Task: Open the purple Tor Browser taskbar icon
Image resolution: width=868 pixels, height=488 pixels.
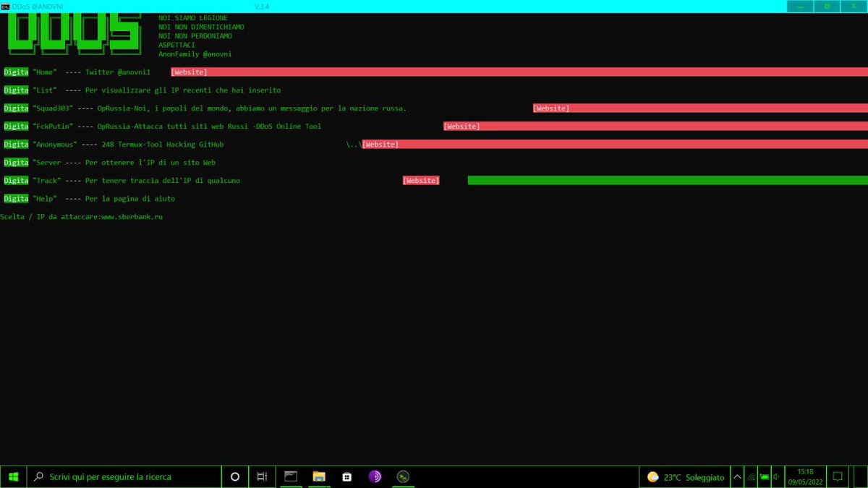Action: pos(375,477)
